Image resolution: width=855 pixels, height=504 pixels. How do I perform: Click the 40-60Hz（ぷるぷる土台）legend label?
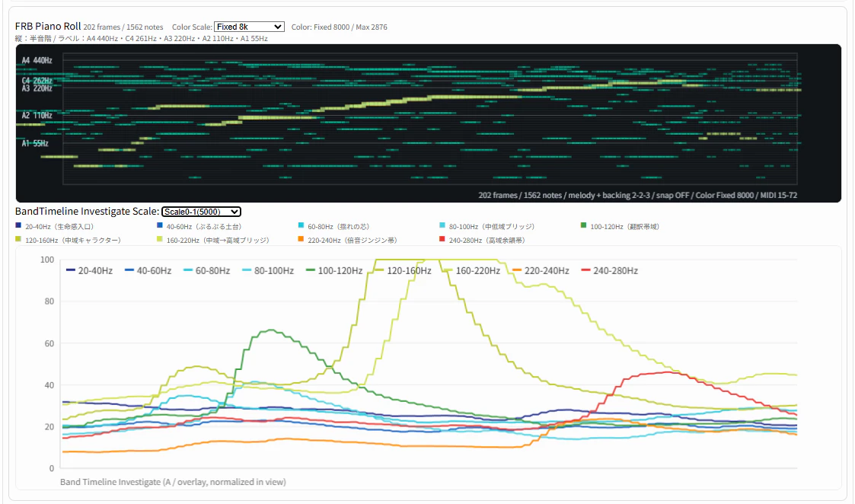(x=204, y=226)
